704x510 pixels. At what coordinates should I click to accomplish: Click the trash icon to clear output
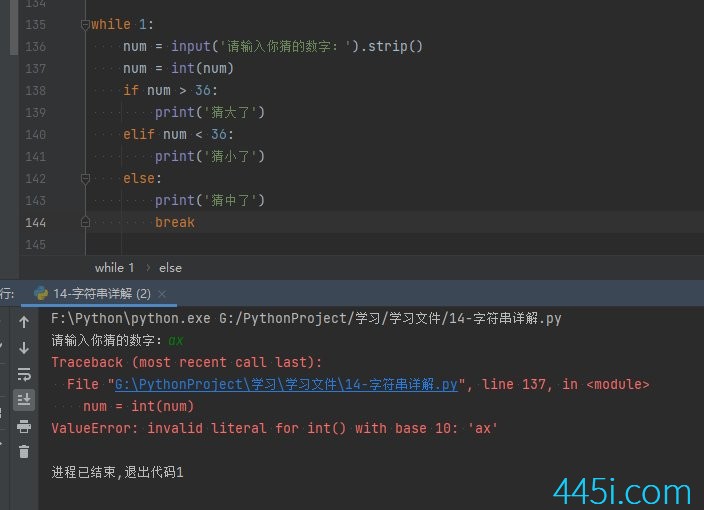click(24, 451)
